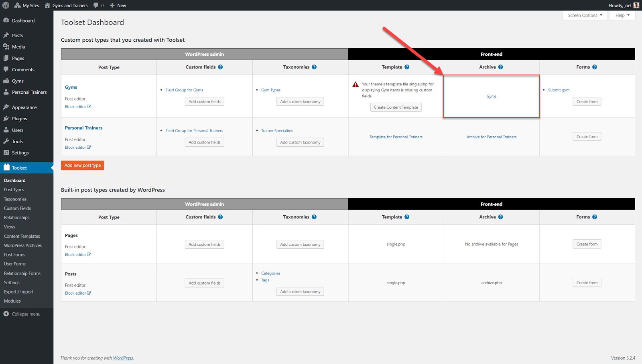The width and height of the screenshot is (642, 364).
Task: Expand the My Sites menu
Action: [x=26, y=5]
